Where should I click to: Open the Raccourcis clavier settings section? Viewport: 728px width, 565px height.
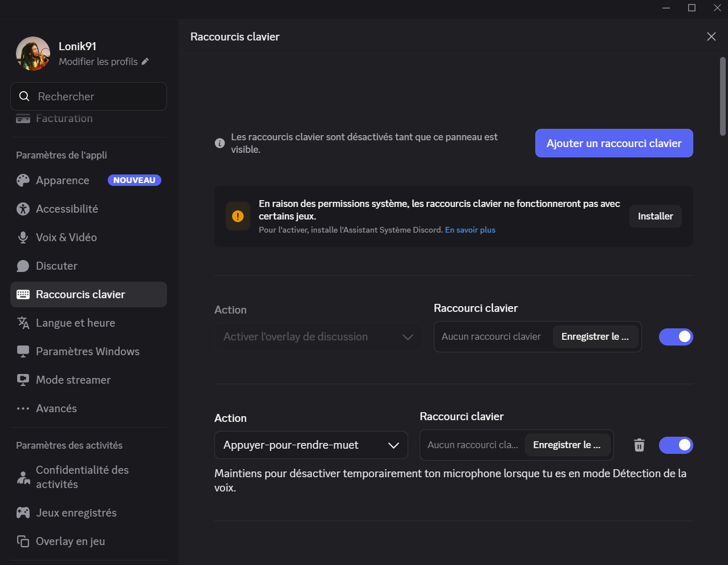(x=88, y=294)
